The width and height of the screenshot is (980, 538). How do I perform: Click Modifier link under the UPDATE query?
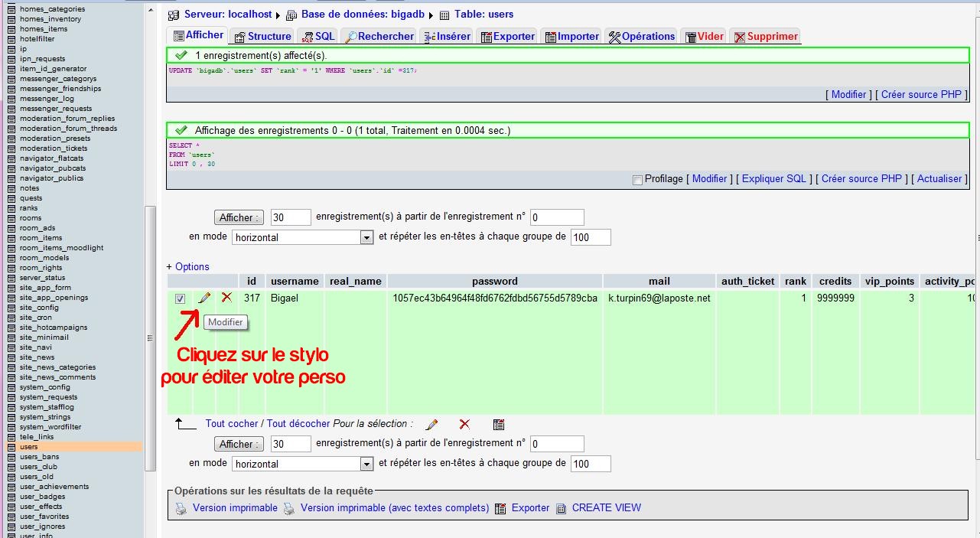[849, 94]
